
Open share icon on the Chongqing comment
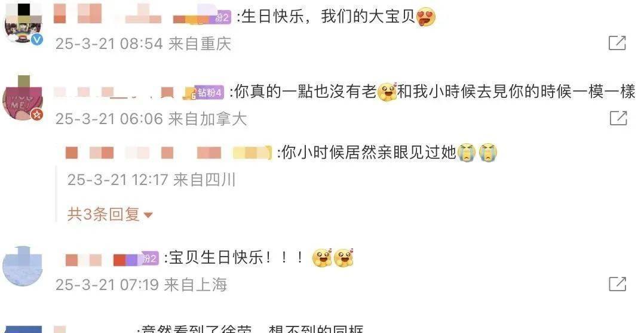click(x=617, y=42)
